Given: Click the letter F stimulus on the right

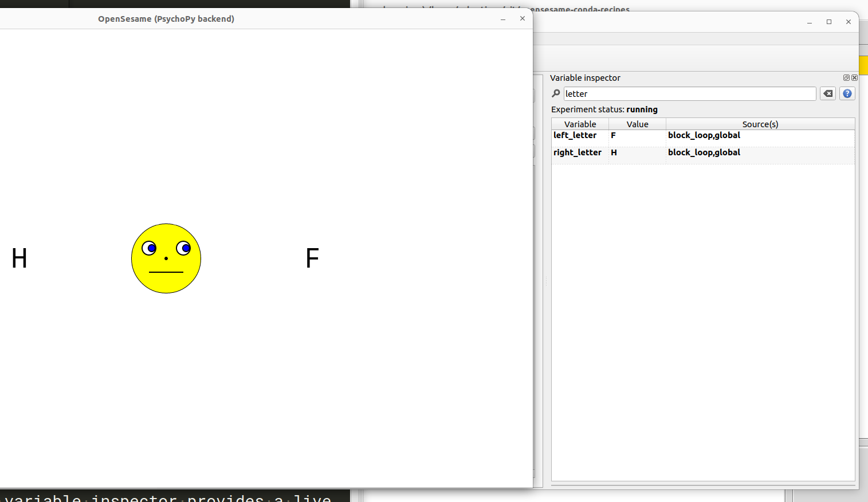Looking at the screenshot, I should (312, 258).
